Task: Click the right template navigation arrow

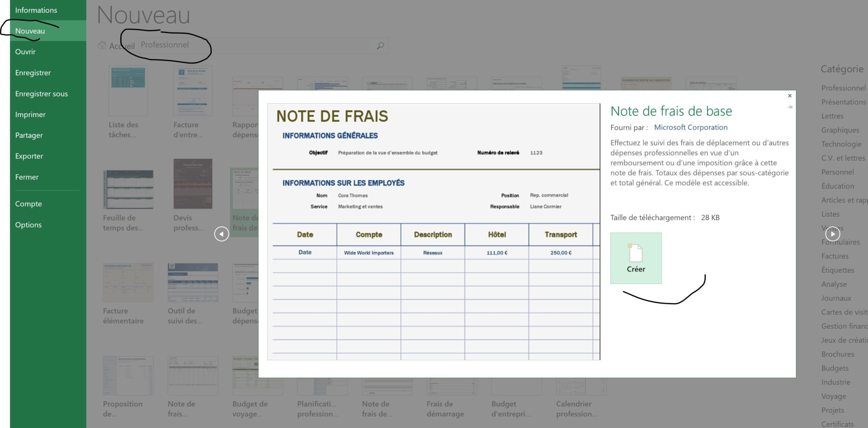Action: click(x=832, y=234)
